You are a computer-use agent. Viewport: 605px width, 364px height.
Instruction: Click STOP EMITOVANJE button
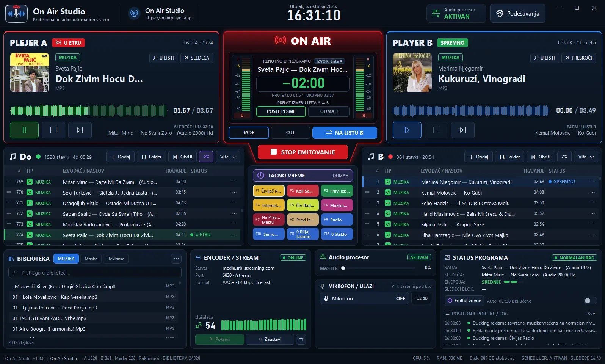(303, 152)
